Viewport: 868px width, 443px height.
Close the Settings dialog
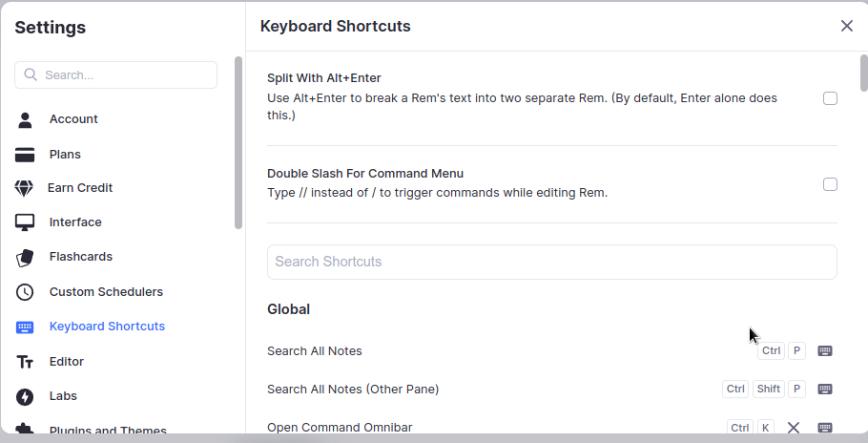(x=846, y=26)
